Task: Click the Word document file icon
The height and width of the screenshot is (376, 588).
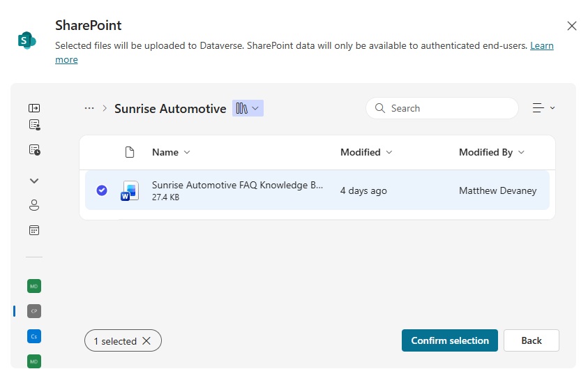Action: 130,190
